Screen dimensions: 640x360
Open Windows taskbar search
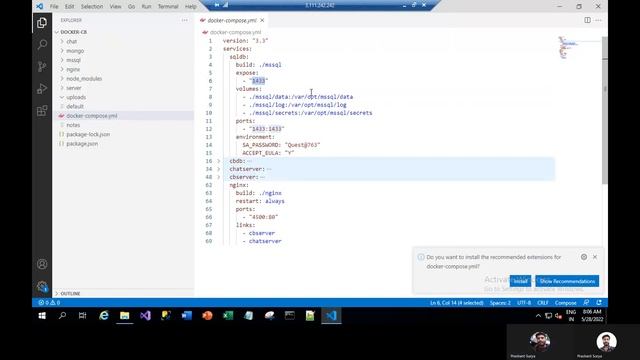pos(62,316)
